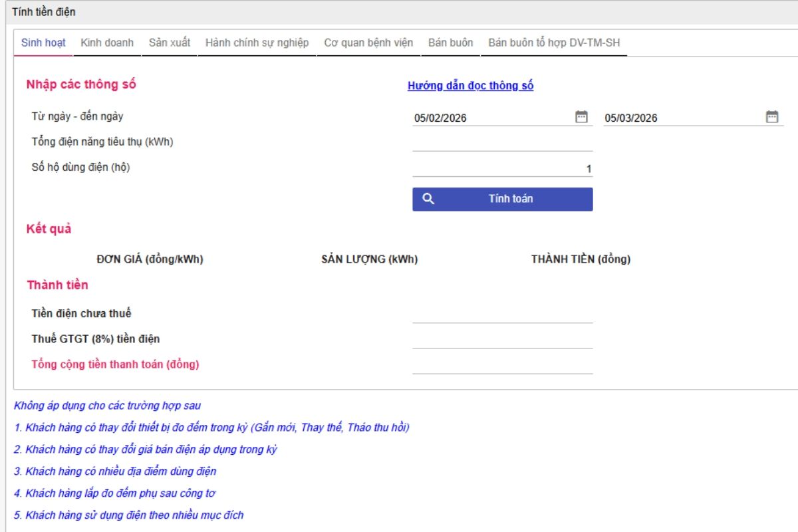Click note 2 about thay đổi giá bán điện
The image size is (798, 532).
point(146,449)
